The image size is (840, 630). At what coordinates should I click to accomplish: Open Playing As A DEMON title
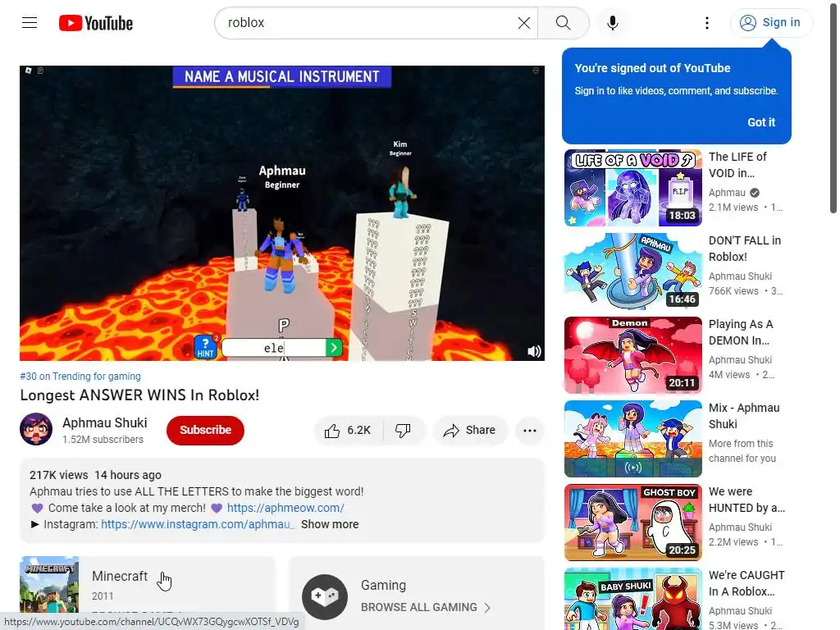[741, 332]
